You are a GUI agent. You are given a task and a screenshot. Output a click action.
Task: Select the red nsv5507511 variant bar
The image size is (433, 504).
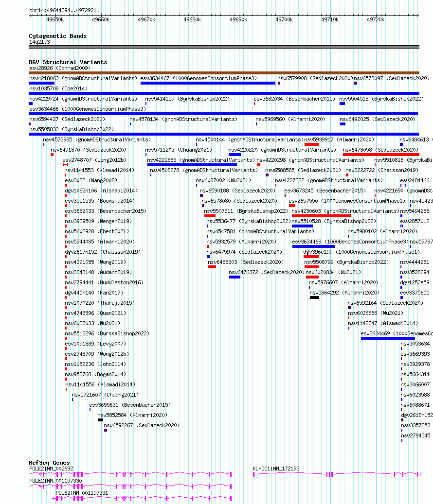click(210, 216)
